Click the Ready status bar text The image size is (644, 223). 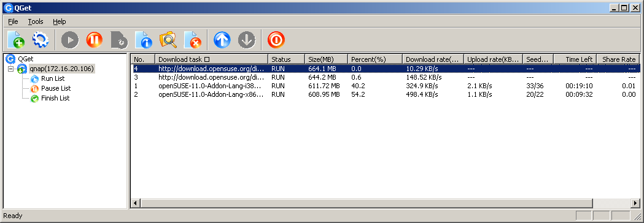(x=13, y=216)
